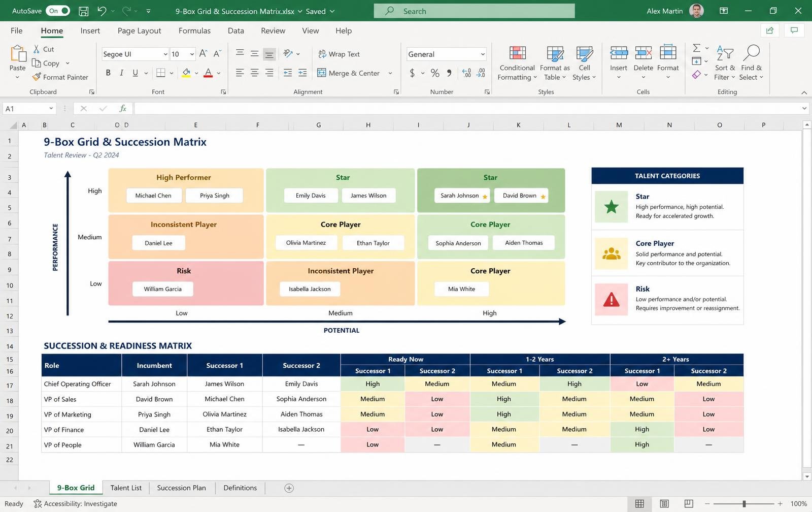Apply Bold formatting

pyautogui.click(x=108, y=73)
